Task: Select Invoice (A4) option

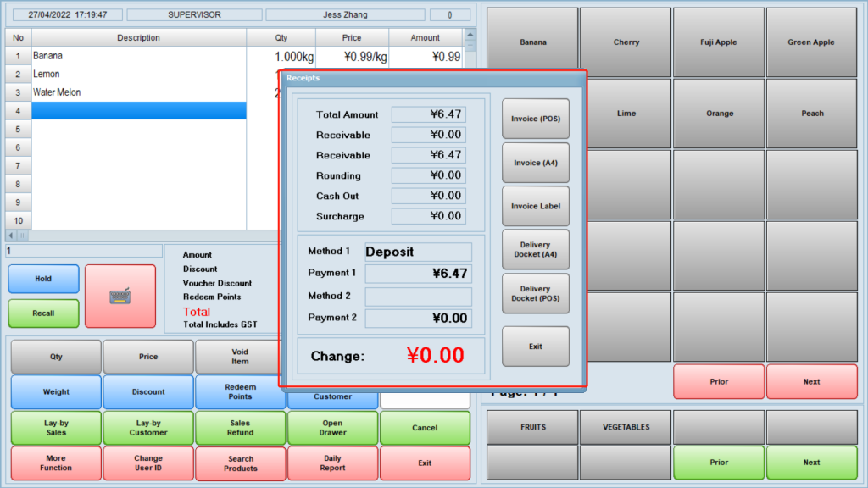Action: pyautogui.click(x=536, y=162)
